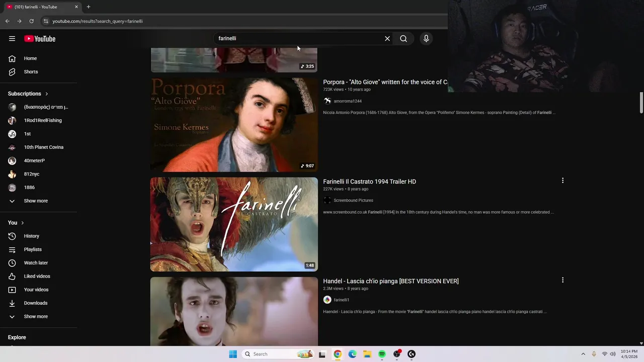Open the volume control in system tray
This screenshot has width=644, height=362.
pos(613,354)
